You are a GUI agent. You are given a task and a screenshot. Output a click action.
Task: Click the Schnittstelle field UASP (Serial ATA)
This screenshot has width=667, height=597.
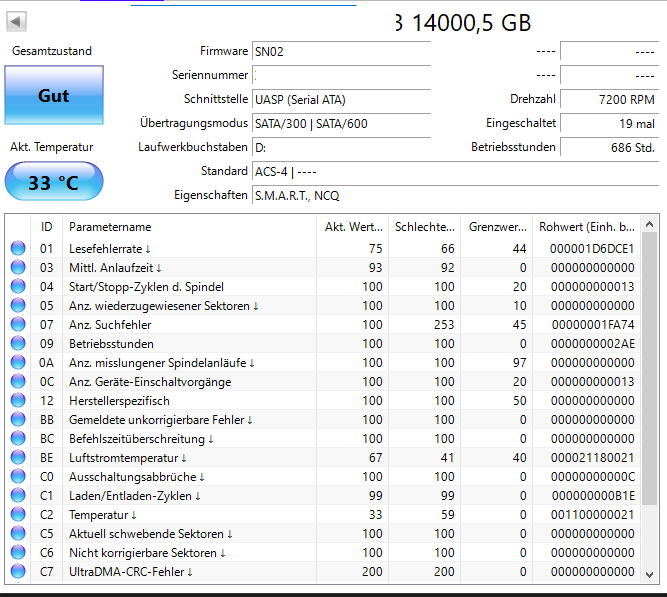tap(342, 100)
